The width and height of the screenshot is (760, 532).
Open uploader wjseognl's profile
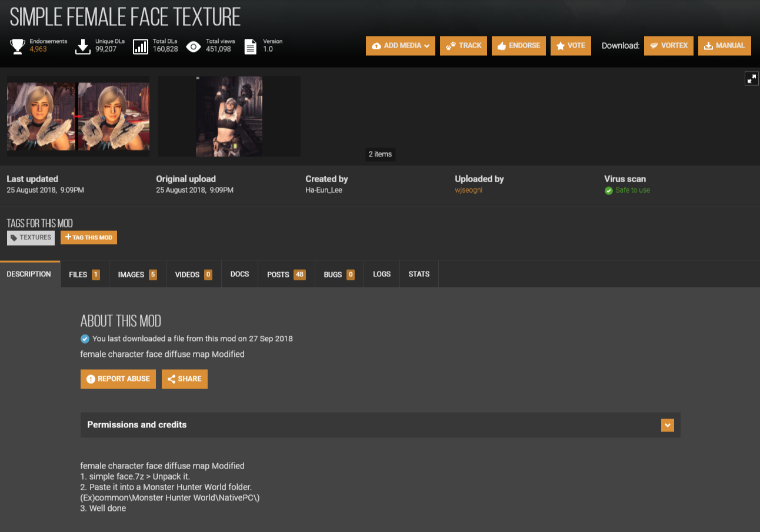click(x=468, y=190)
